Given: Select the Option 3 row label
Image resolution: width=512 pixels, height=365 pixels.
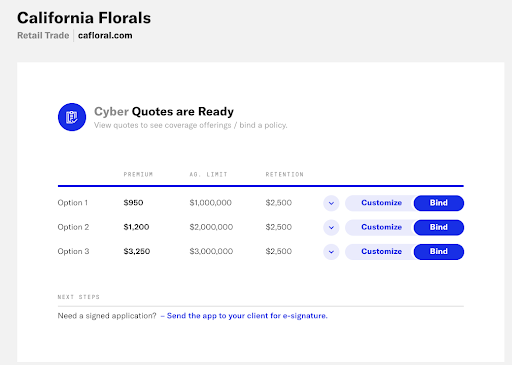Looking at the screenshot, I should pos(73,251).
